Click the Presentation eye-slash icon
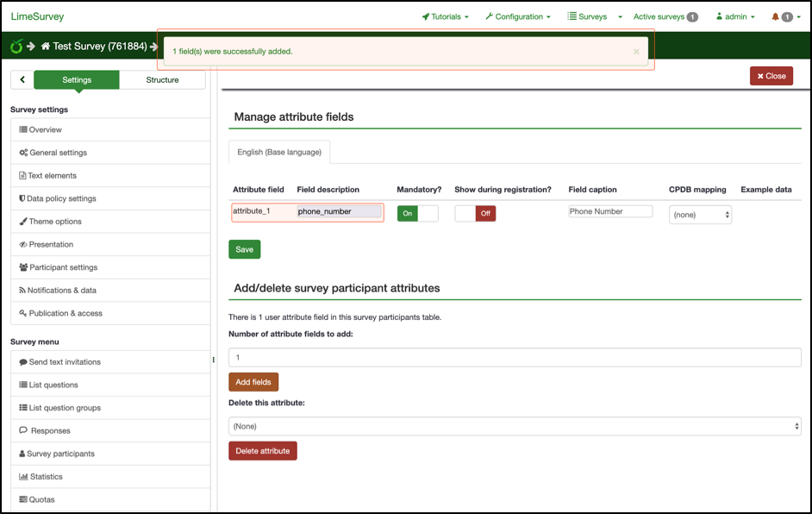 coord(23,244)
